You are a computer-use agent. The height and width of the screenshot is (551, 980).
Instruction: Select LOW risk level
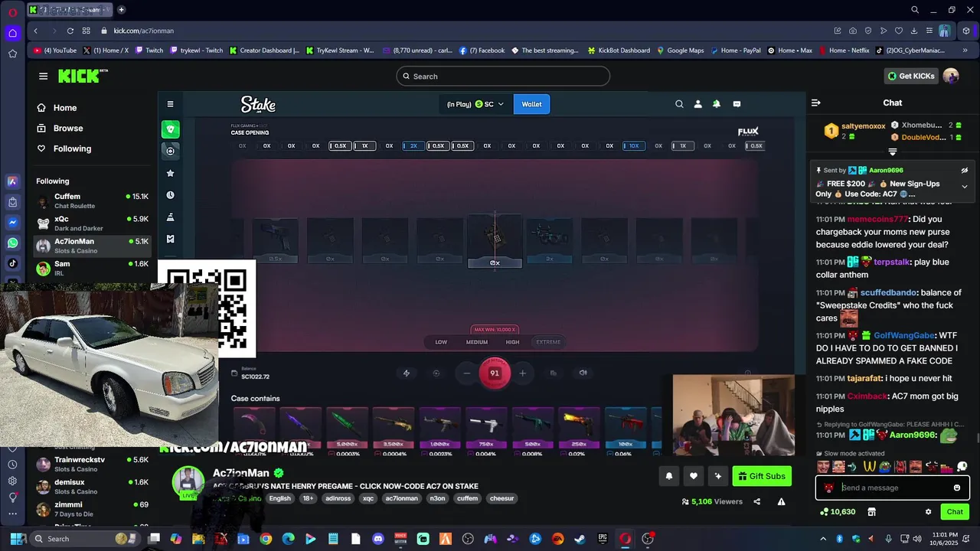441,342
